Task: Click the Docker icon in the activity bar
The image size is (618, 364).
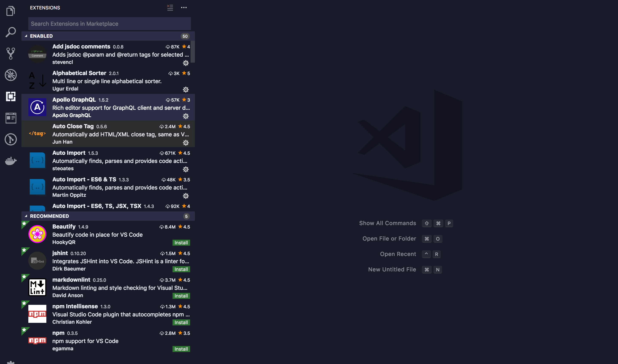Action: tap(11, 161)
